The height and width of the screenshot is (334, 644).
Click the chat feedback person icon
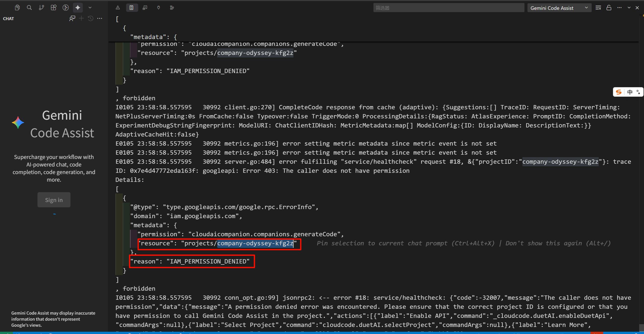[x=72, y=18]
